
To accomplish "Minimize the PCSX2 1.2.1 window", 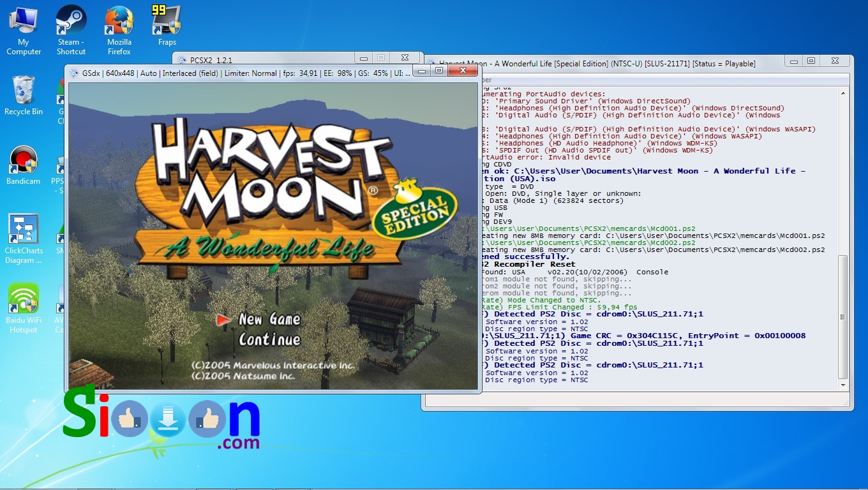I will pos(363,58).
